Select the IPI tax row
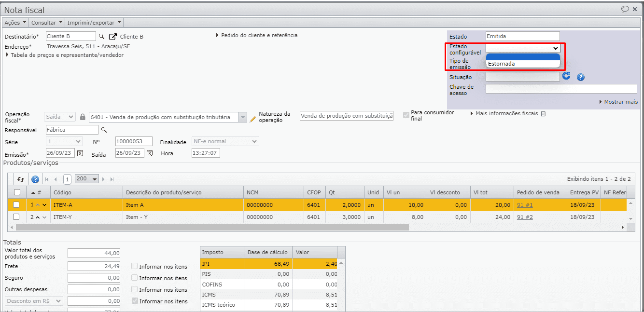This screenshot has width=644, height=312. 268,264
